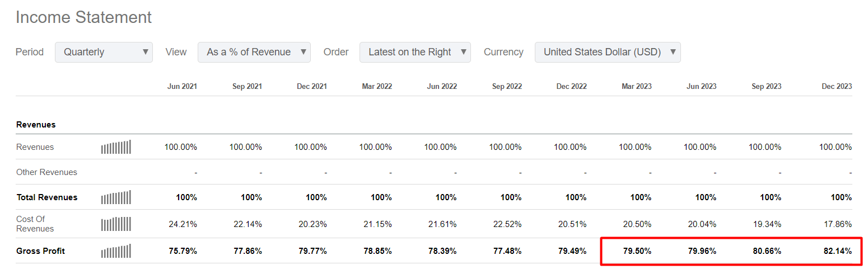Select the Sep 2022 column header
The height and width of the screenshot is (274, 868).
(x=507, y=87)
